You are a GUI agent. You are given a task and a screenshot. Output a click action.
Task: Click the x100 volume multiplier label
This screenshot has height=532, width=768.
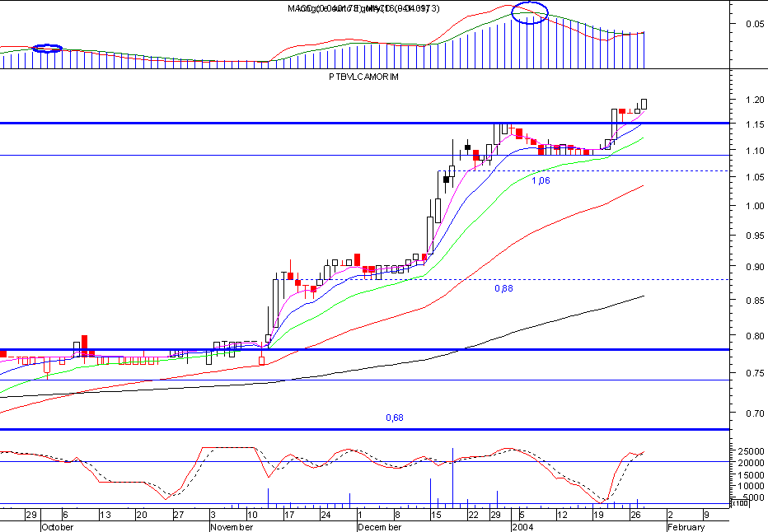tap(740, 502)
